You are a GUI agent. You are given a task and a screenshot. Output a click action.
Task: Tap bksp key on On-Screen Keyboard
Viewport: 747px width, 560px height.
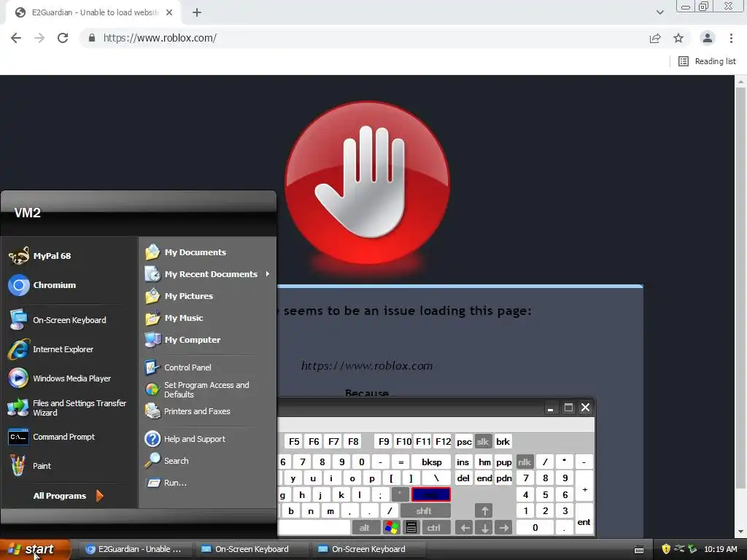pyautogui.click(x=431, y=462)
